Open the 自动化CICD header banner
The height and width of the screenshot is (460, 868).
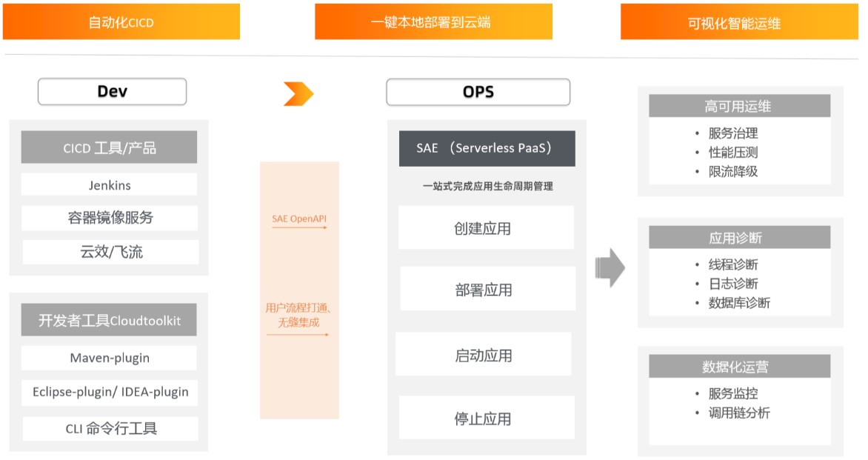coord(121,22)
